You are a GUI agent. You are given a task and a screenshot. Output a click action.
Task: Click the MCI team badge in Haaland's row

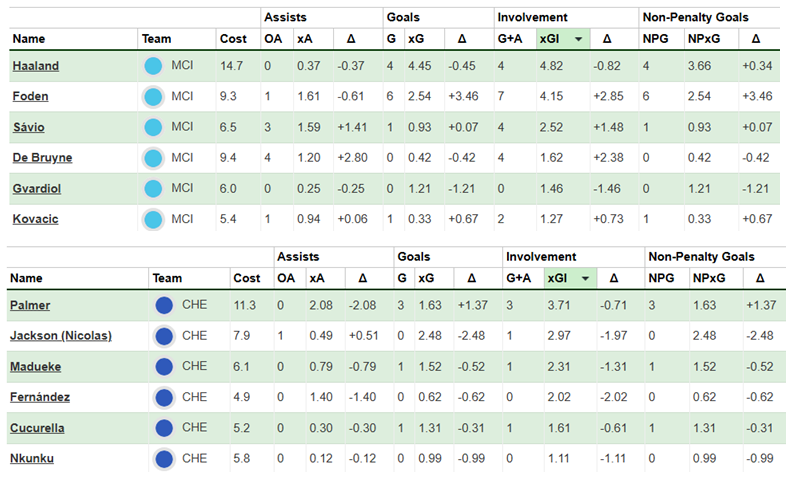[x=153, y=66]
